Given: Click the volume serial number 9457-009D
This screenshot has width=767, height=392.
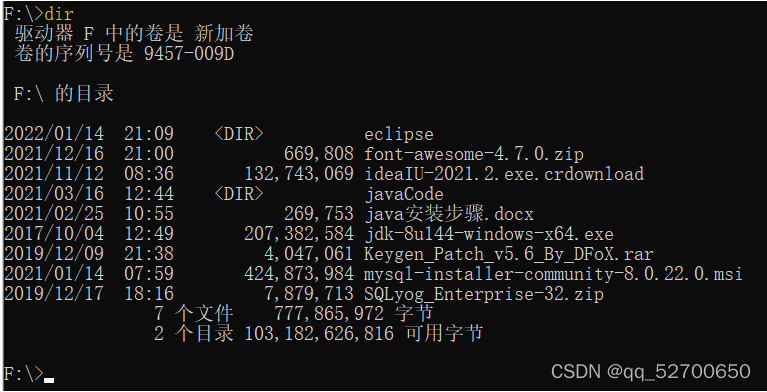Looking at the screenshot, I should tap(189, 54).
